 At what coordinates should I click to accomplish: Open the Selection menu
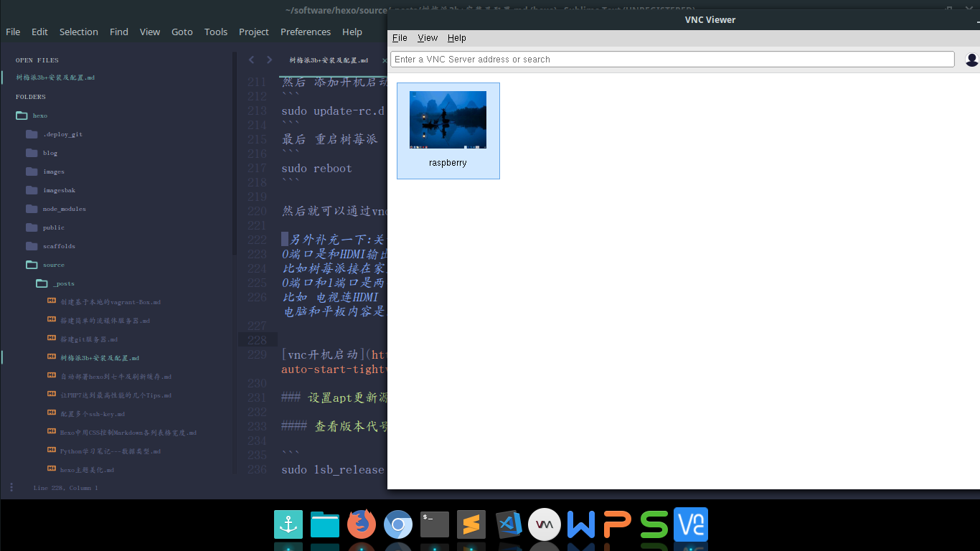(79, 32)
